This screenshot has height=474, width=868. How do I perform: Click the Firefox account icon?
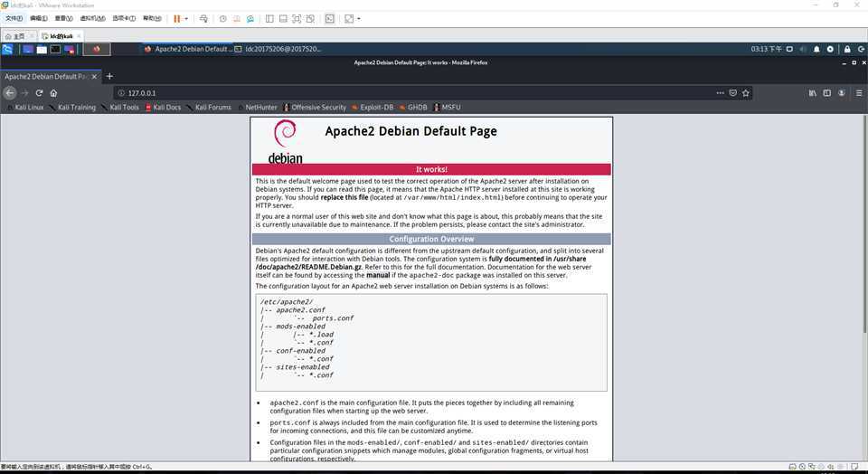(842, 93)
